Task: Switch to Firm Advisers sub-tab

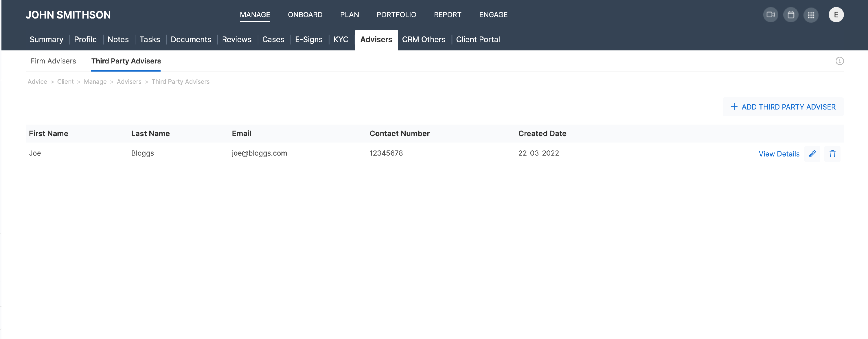Action: 53,61
